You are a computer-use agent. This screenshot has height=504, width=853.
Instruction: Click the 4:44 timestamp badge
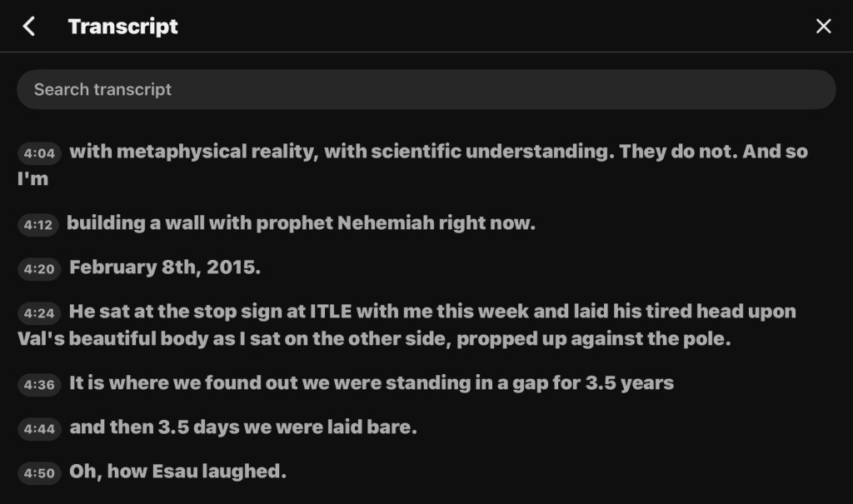pyautogui.click(x=39, y=429)
